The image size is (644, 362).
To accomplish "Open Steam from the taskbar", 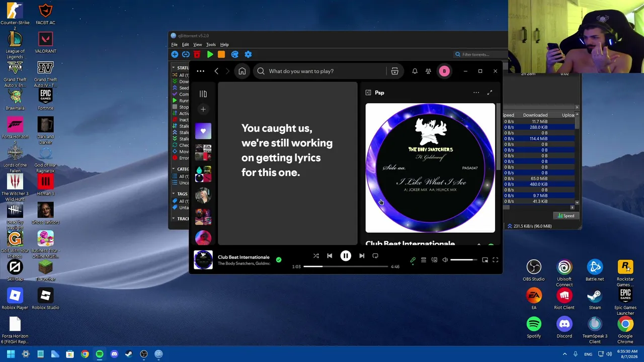I will coord(129,354).
